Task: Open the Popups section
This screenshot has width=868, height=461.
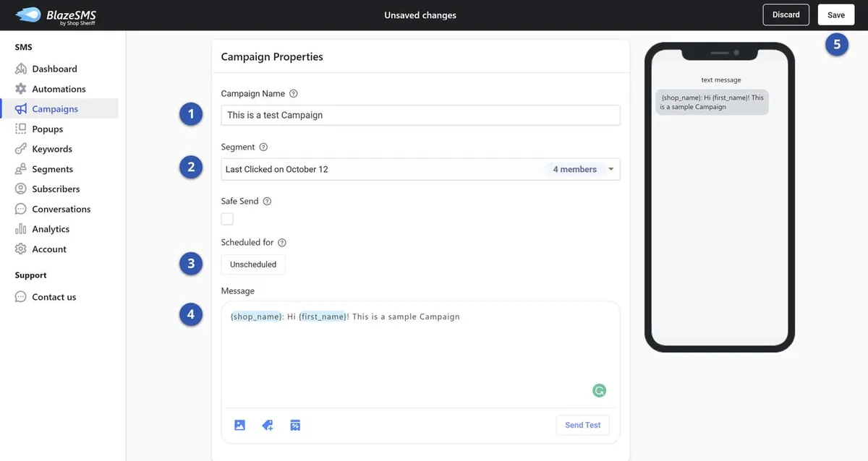Action: [x=45, y=128]
